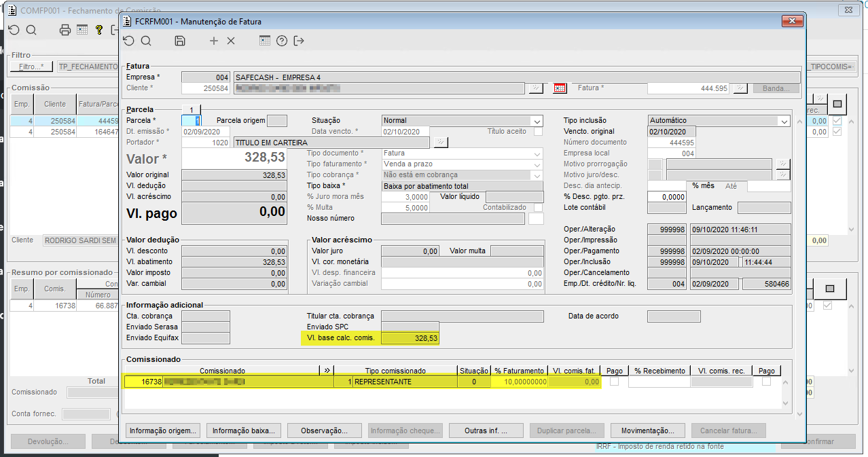Delete the record with the X toolbar icon
Viewport: 868px width, 457px height.
231,41
